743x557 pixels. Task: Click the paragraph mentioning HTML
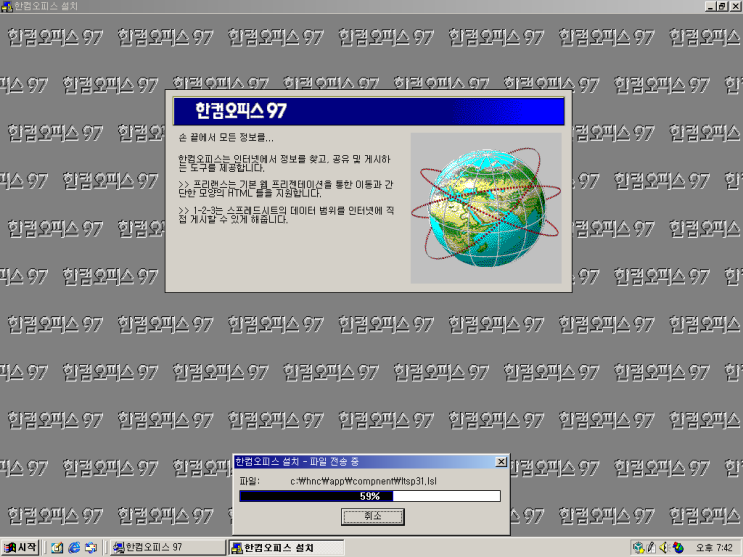click(x=286, y=189)
